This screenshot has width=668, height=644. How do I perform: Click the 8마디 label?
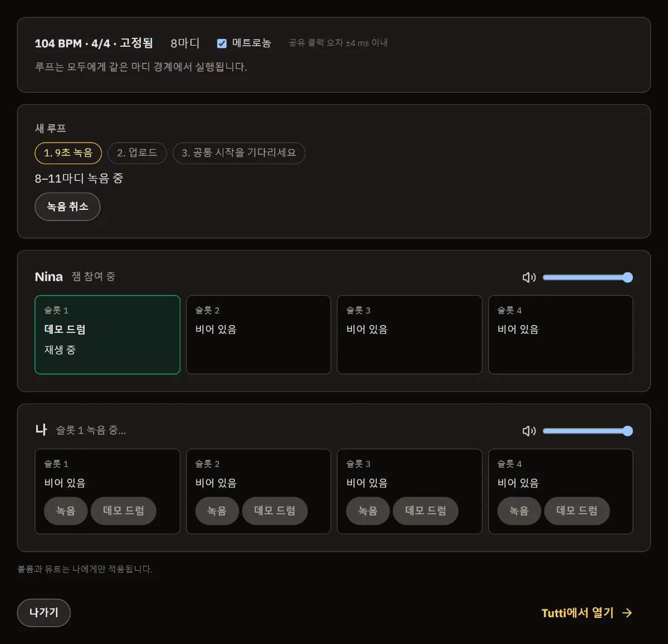pyautogui.click(x=185, y=43)
